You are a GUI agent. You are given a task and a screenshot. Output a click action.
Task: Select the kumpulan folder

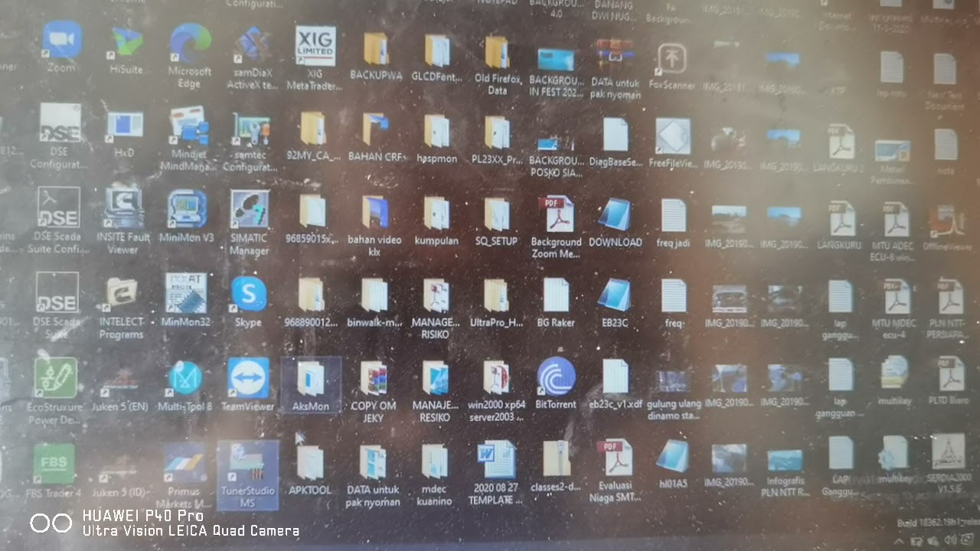click(436, 222)
